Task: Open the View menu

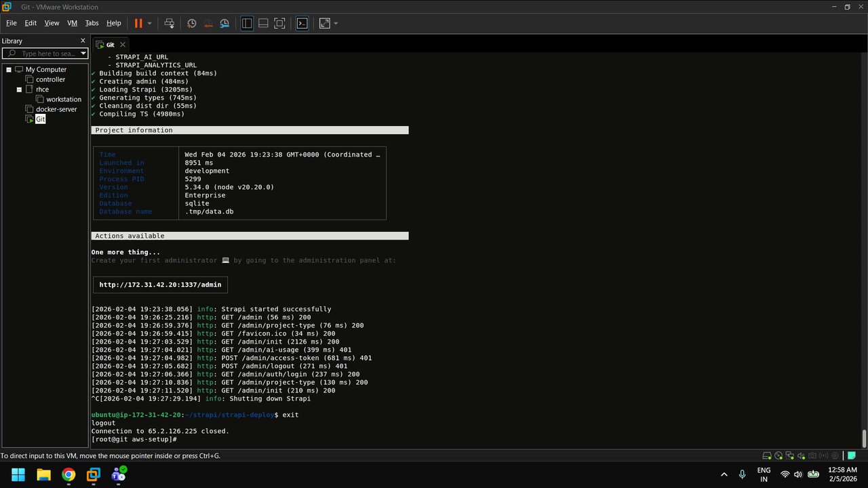Action: pos(52,23)
